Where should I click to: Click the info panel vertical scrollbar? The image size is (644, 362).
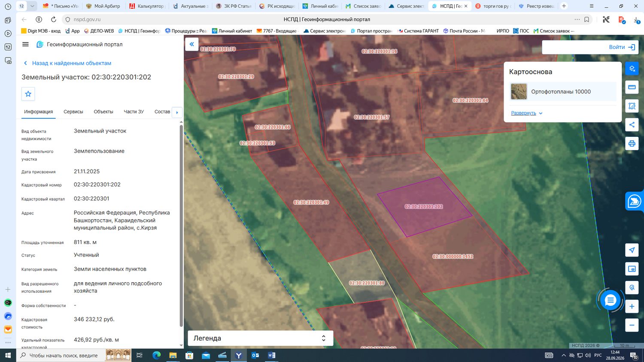pyautogui.click(x=181, y=225)
